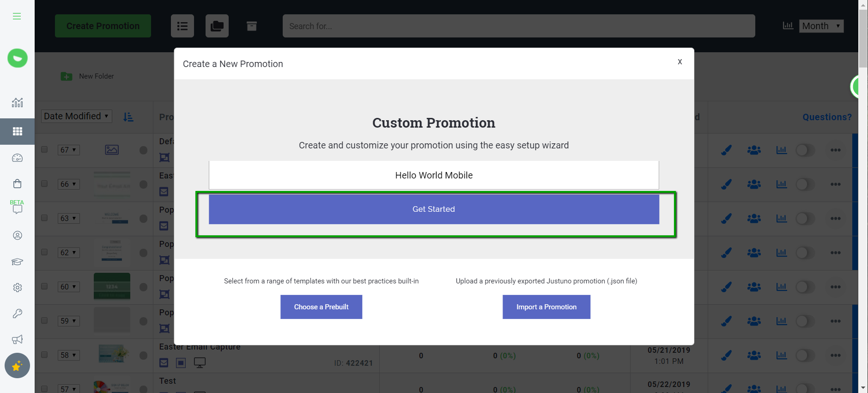
Task: Click the paintbrush design icon for promotion 67
Action: point(726,150)
